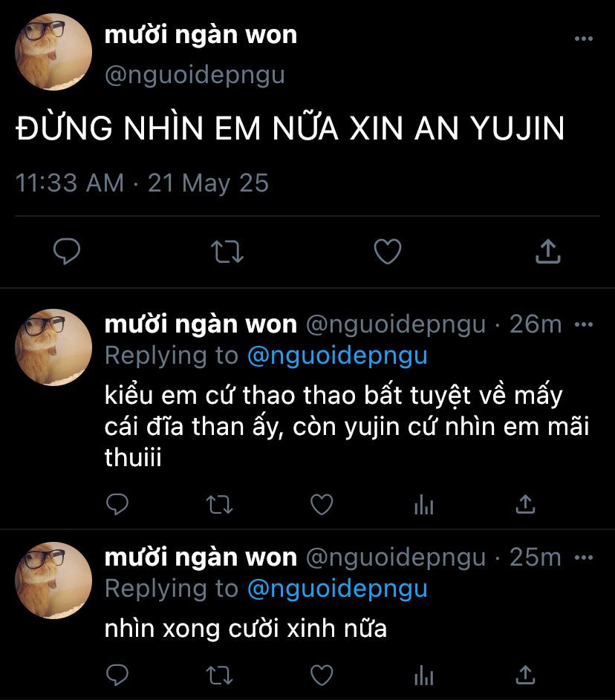View analytics of the 26m reply
The width and height of the screenshot is (615, 700).
424,505
